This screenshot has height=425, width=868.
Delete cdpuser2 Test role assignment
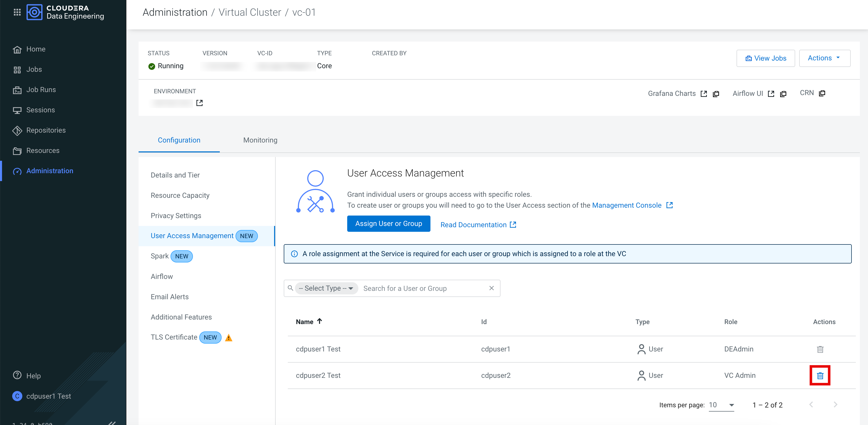820,376
